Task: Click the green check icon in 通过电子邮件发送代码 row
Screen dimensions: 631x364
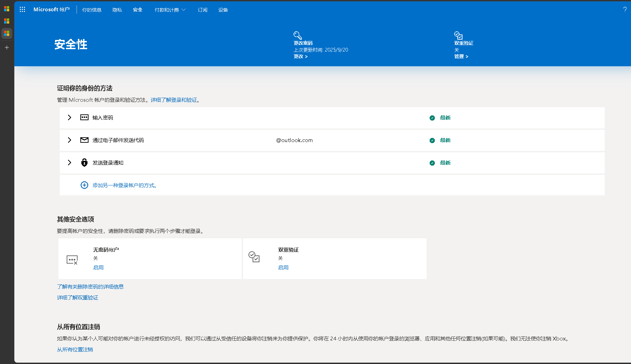Action: (x=432, y=140)
